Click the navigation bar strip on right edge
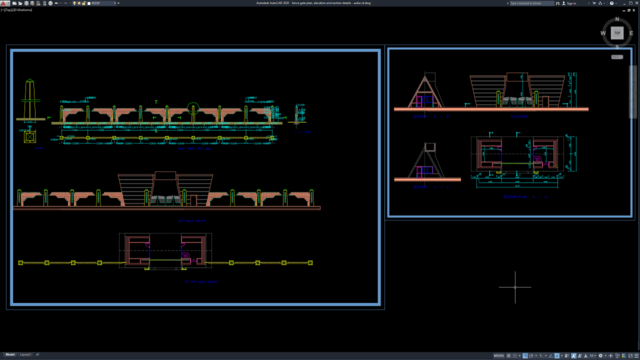The width and height of the screenshot is (640, 360). click(633, 92)
